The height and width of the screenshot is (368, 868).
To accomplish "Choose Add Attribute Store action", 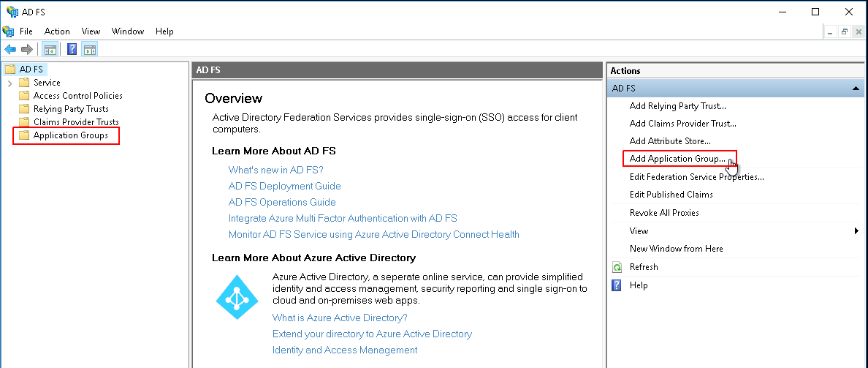I will (x=671, y=141).
